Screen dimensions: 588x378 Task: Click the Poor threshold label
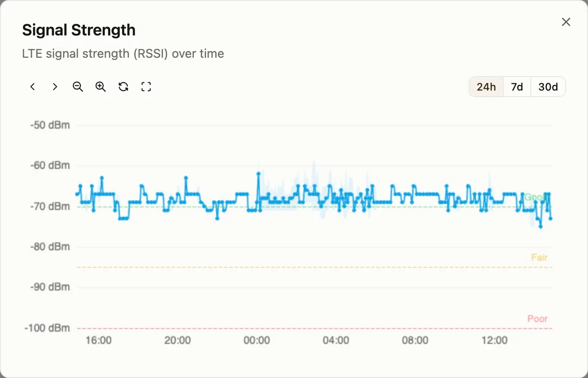tap(538, 318)
